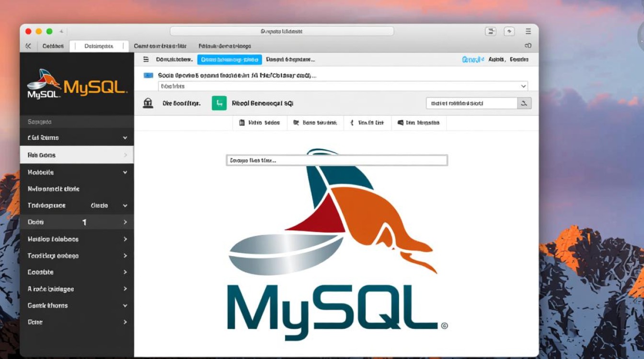
Task: Click the magnifier button in the search box
Action: [x=524, y=103]
